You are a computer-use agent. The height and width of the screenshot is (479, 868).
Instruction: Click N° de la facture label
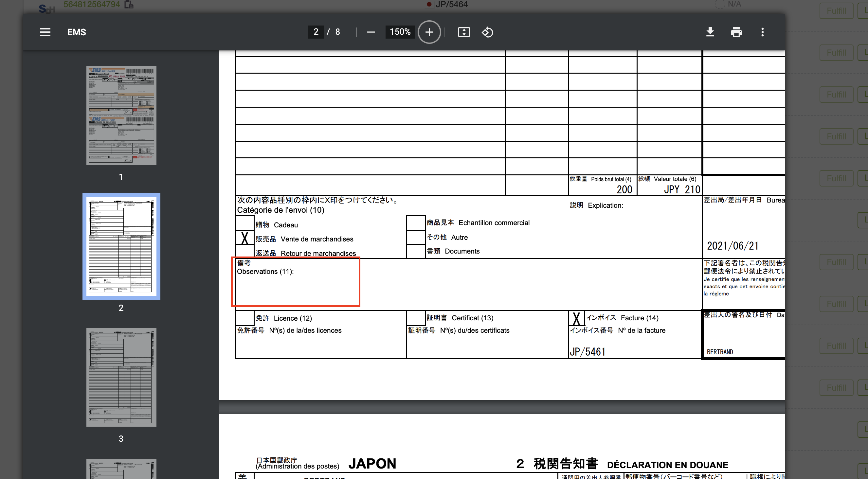[x=642, y=330]
